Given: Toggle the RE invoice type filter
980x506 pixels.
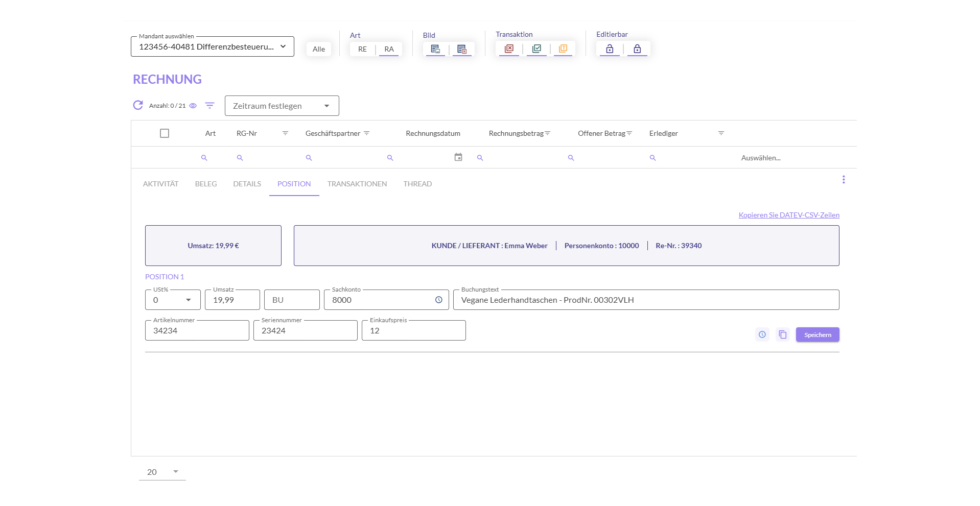Looking at the screenshot, I should [x=362, y=49].
